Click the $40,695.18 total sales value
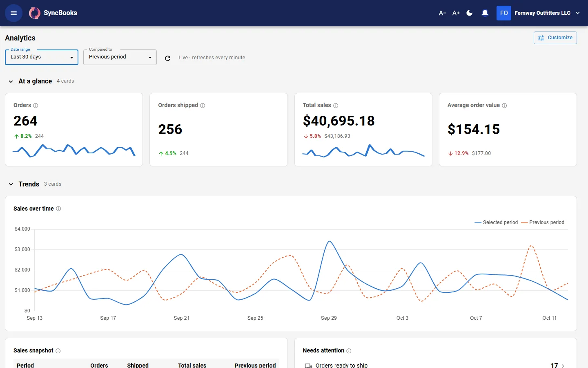This screenshot has height=368, width=588. click(339, 121)
